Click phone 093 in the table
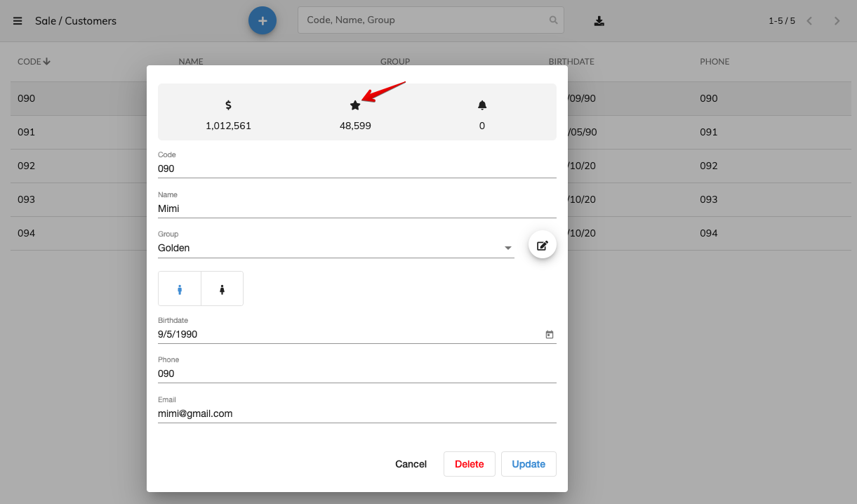The width and height of the screenshot is (857, 504). 709,199
